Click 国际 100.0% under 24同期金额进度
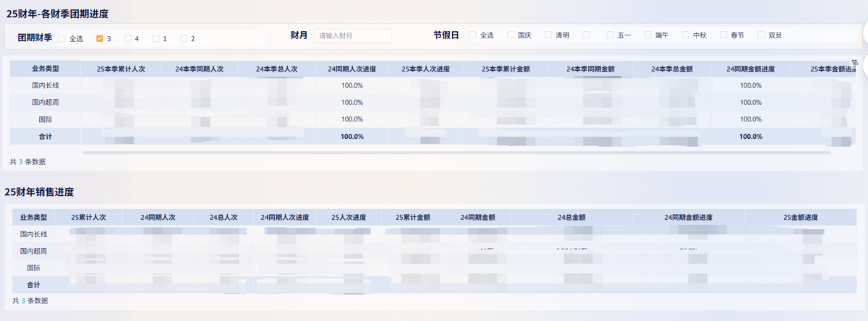This screenshot has width=868, height=321. pos(750,119)
